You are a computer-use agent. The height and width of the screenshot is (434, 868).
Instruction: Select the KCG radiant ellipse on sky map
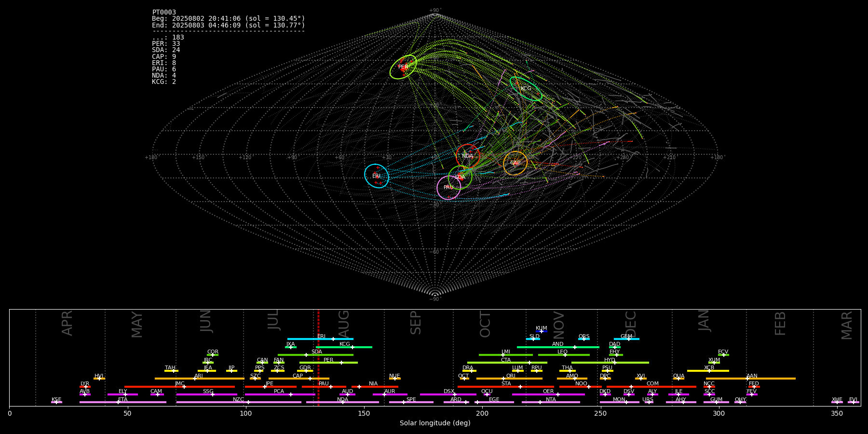(526, 89)
